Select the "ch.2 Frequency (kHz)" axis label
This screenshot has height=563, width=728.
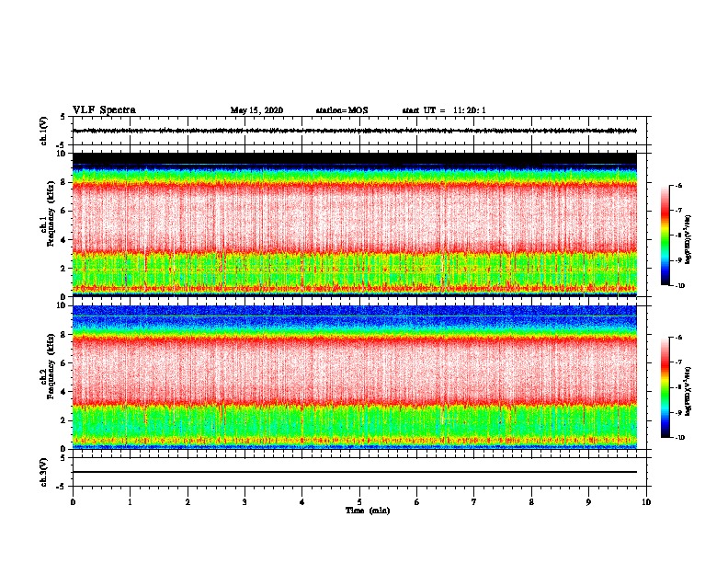click(x=47, y=366)
